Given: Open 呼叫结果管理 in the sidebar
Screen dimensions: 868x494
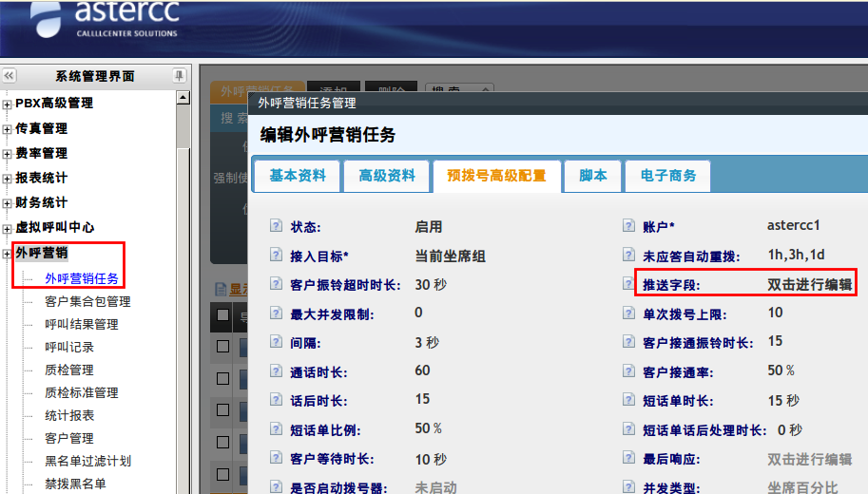Looking at the screenshot, I should point(82,324).
